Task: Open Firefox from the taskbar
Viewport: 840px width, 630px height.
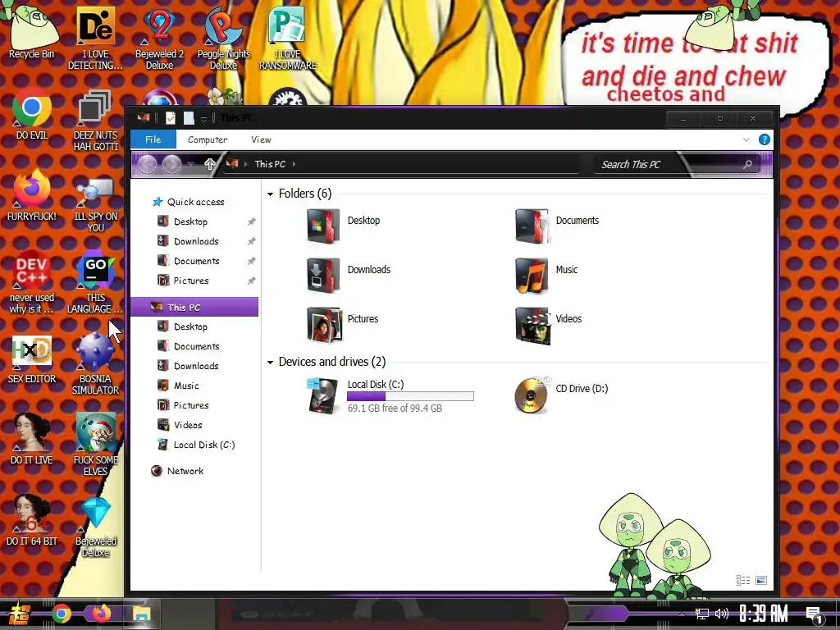Action: click(101, 614)
